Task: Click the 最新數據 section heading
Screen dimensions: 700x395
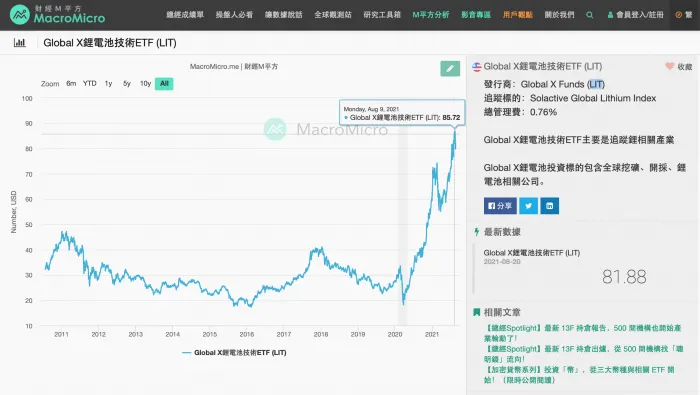Action: pos(502,232)
